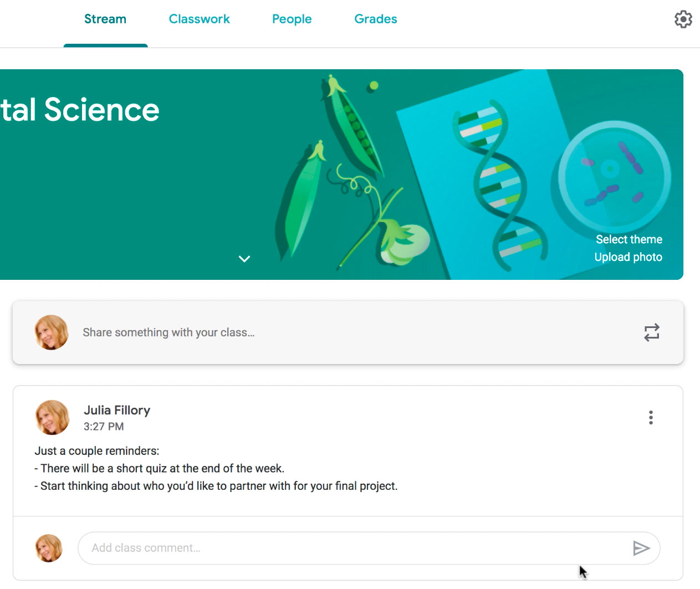Image resolution: width=700 pixels, height=589 pixels.
Task: Click the class title on banner
Action: pos(80,110)
